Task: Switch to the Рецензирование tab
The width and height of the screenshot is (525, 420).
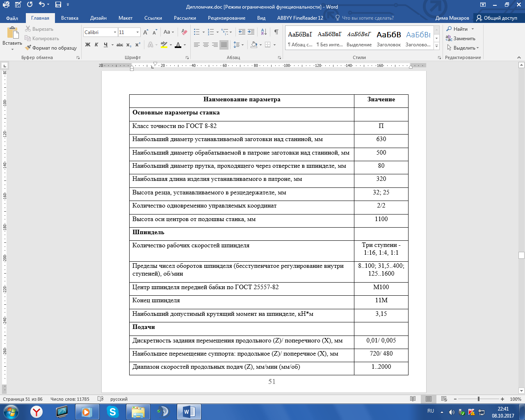Action: click(x=226, y=18)
